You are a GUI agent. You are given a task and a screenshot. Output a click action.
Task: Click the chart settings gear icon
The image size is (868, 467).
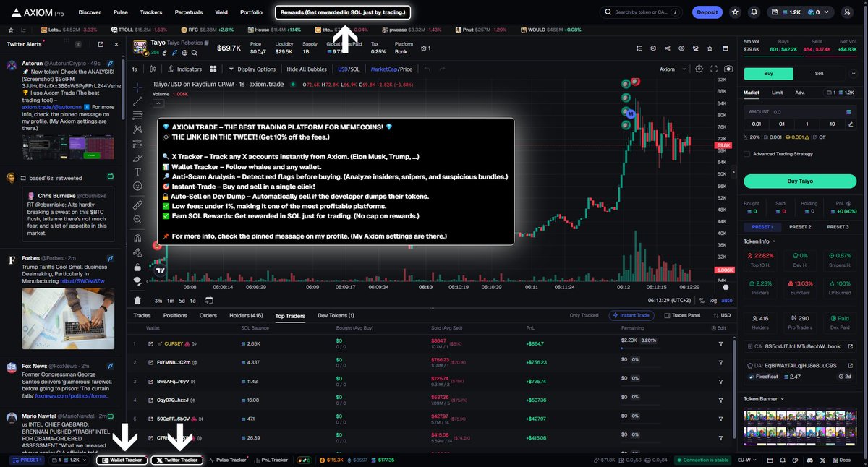(699, 69)
